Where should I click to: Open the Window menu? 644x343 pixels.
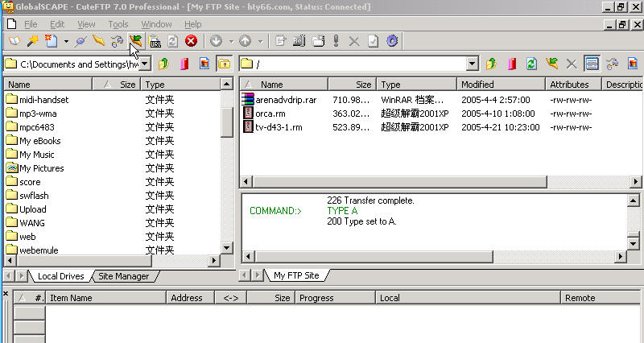coord(156,25)
